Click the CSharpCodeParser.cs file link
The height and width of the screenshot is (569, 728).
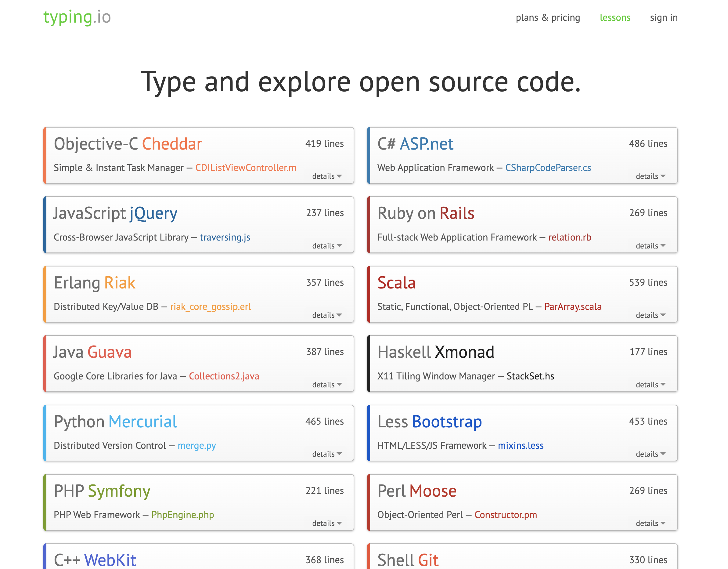pyautogui.click(x=548, y=168)
